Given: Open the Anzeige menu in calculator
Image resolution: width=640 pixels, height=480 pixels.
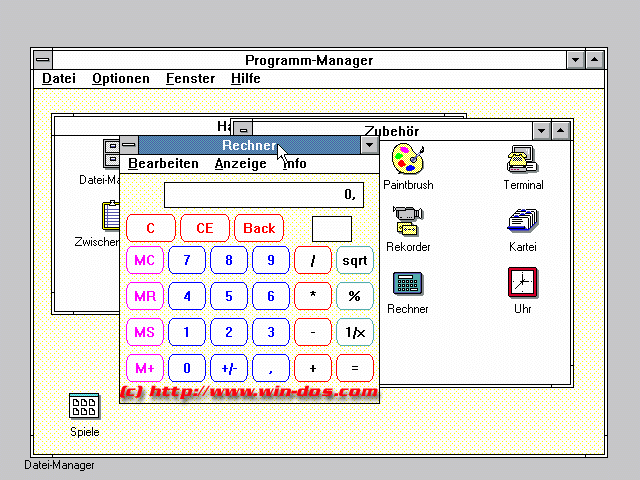Looking at the screenshot, I should coord(240,164).
